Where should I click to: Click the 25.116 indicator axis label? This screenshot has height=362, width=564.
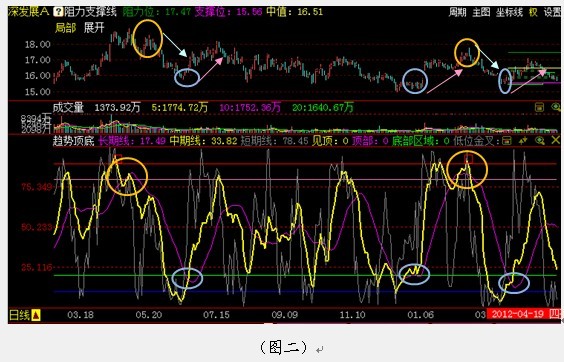37,268
